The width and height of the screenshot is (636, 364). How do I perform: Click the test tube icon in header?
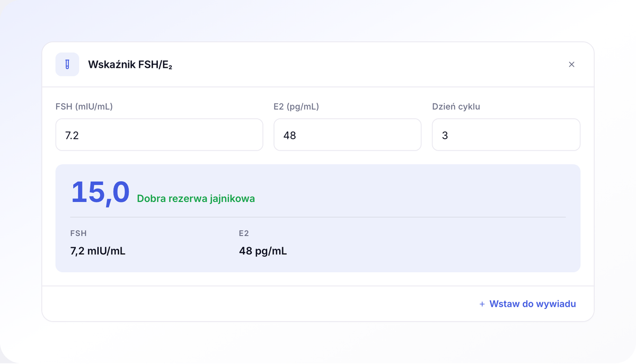[67, 65]
